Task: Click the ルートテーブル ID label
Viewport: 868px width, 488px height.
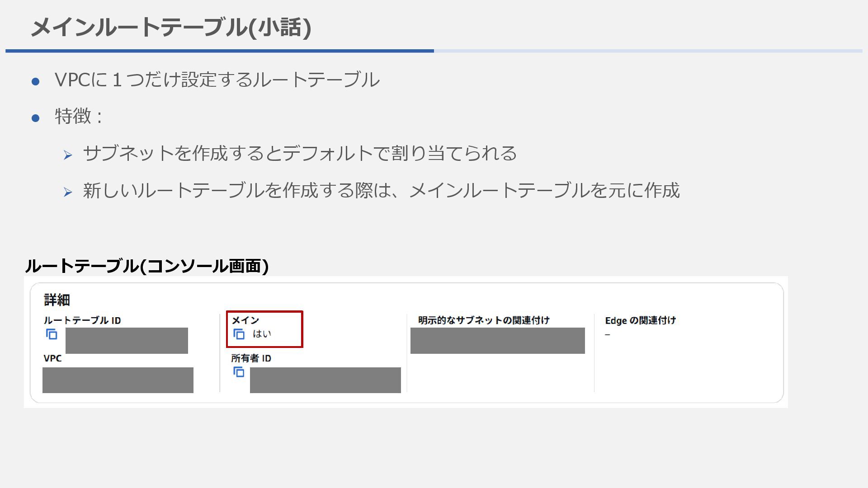Action: pos(82,320)
